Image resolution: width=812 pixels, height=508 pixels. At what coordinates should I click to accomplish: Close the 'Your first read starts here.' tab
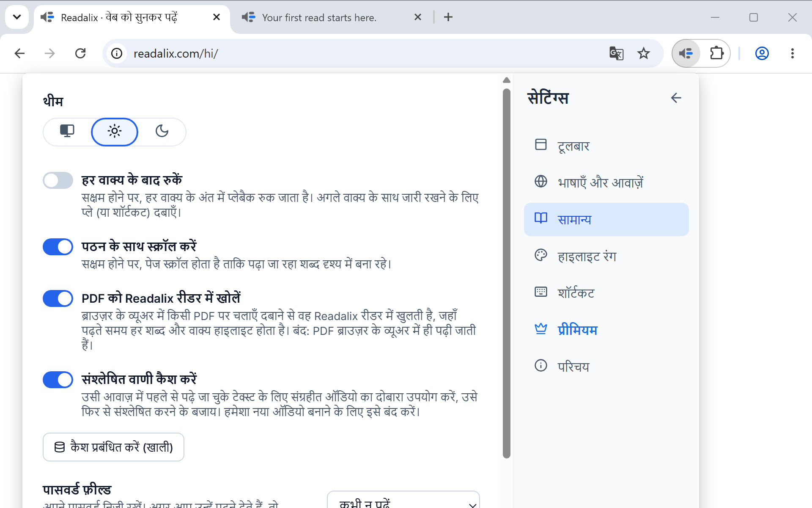click(418, 17)
